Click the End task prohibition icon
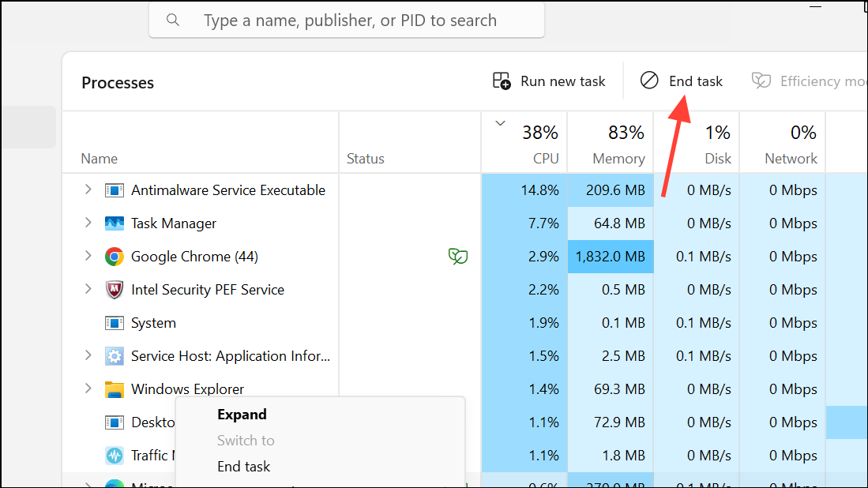 pos(649,81)
